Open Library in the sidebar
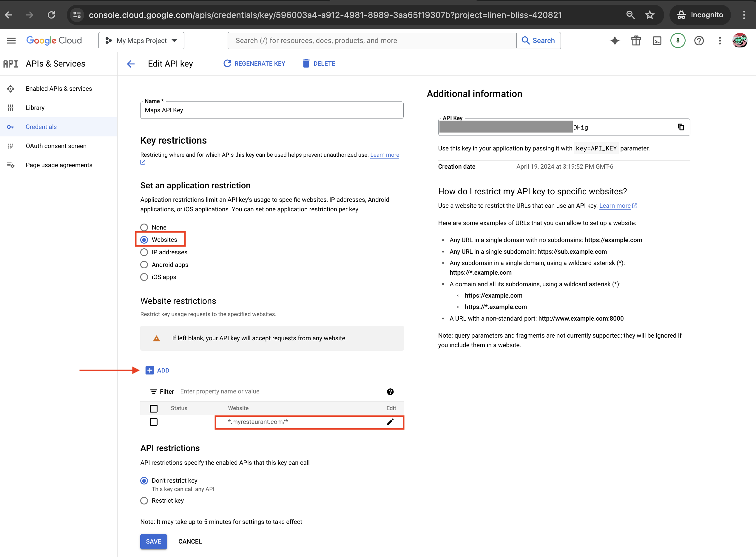The height and width of the screenshot is (557, 756). 35,107
